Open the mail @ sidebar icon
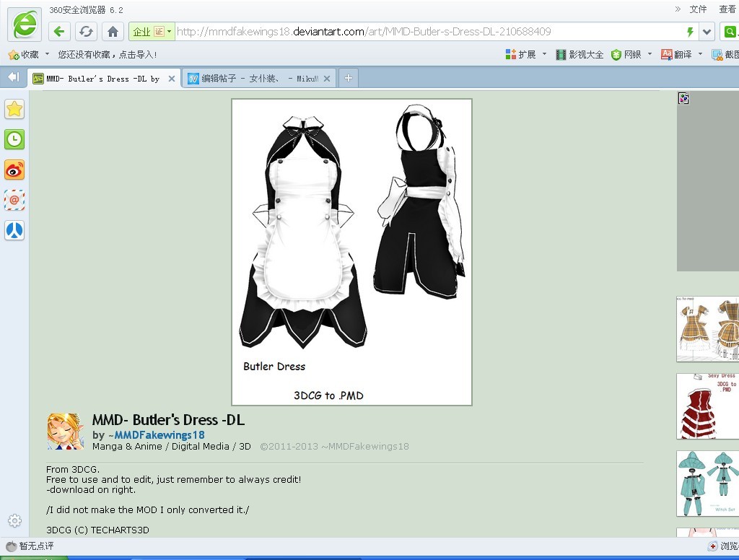This screenshot has width=739, height=560. coord(14,201)
